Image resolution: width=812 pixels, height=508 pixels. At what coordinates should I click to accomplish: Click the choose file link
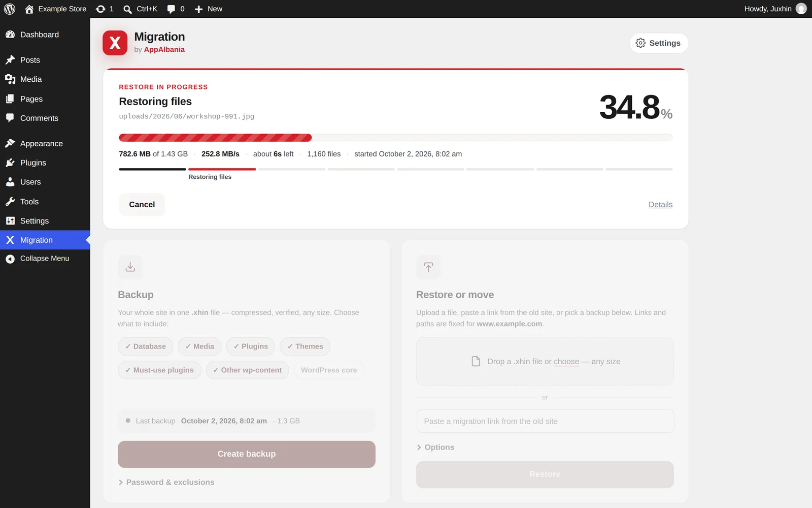point(566,361)
